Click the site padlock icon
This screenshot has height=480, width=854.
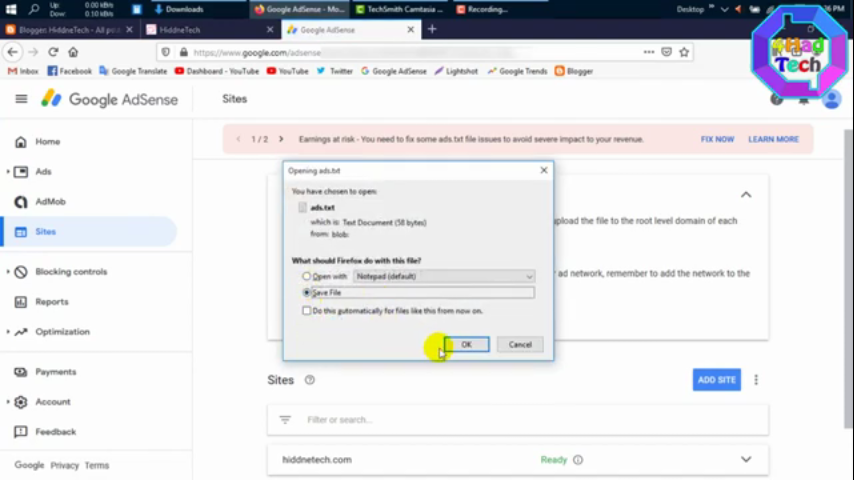pyautogui.click(x=184, y=52)
